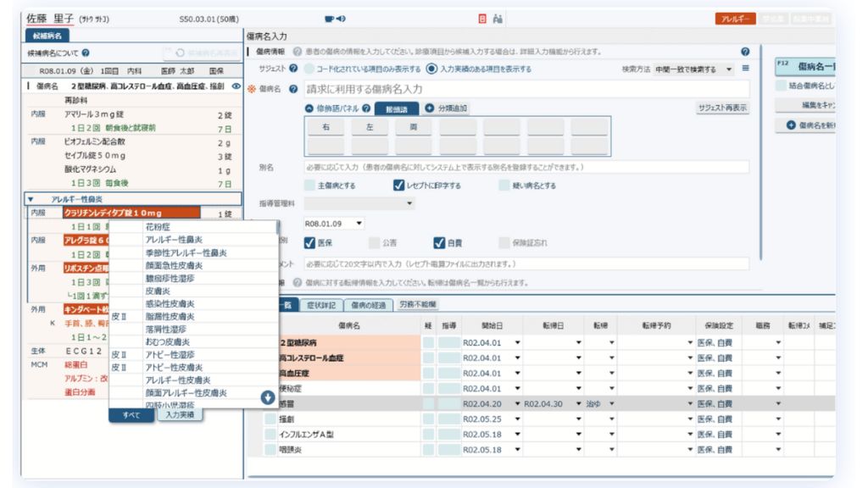Uncheck the レセプトに印字する checkbox
The width and height of the screenshot is (868, 488).
[x=398, y=186]
